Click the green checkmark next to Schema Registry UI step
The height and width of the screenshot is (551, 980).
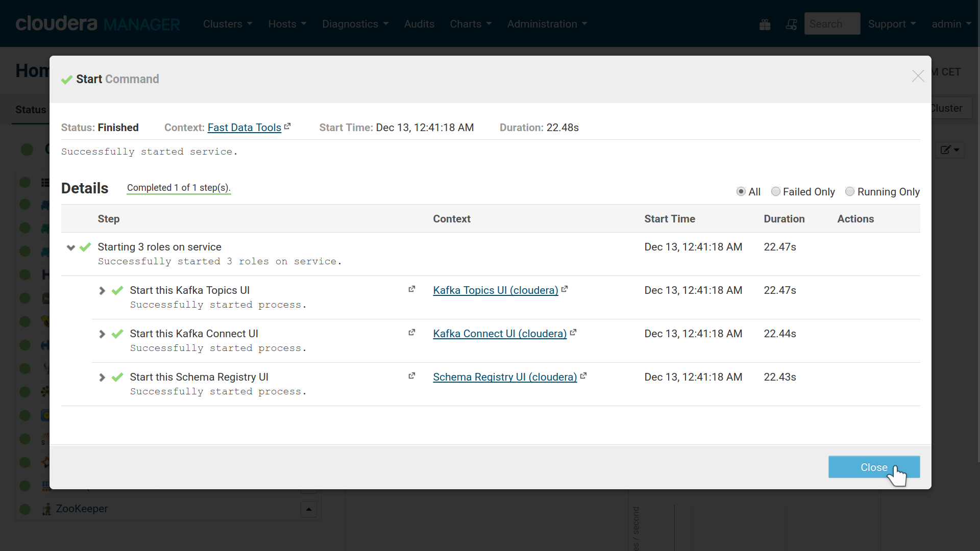pyautogui.click(x=118, y=377)
